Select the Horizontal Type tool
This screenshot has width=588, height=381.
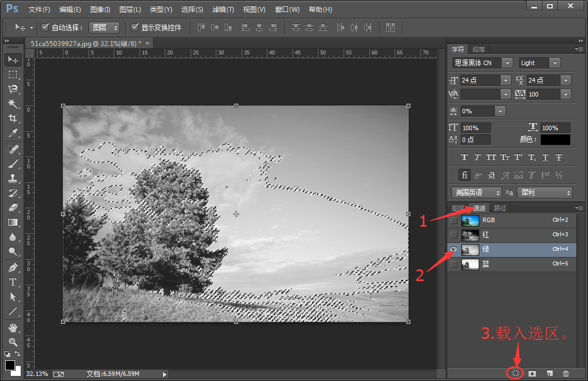[x=13, y=282]
